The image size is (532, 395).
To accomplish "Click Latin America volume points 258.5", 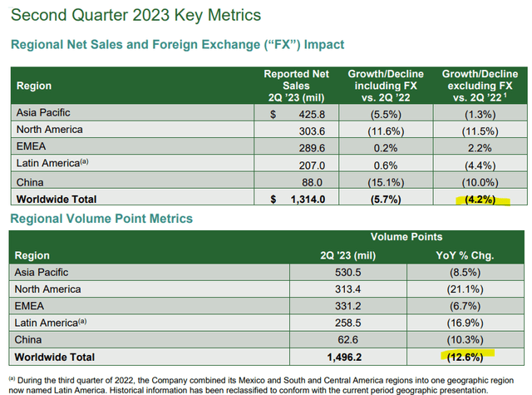I will tap(347, 323).
